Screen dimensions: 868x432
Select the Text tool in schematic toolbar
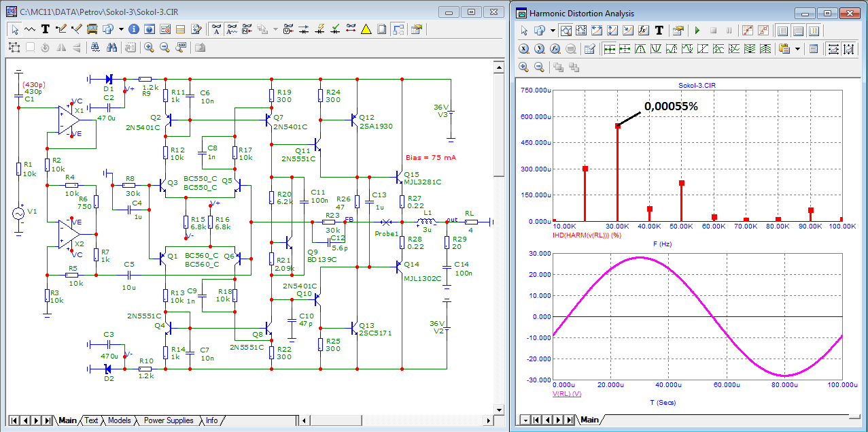(46, 29)
